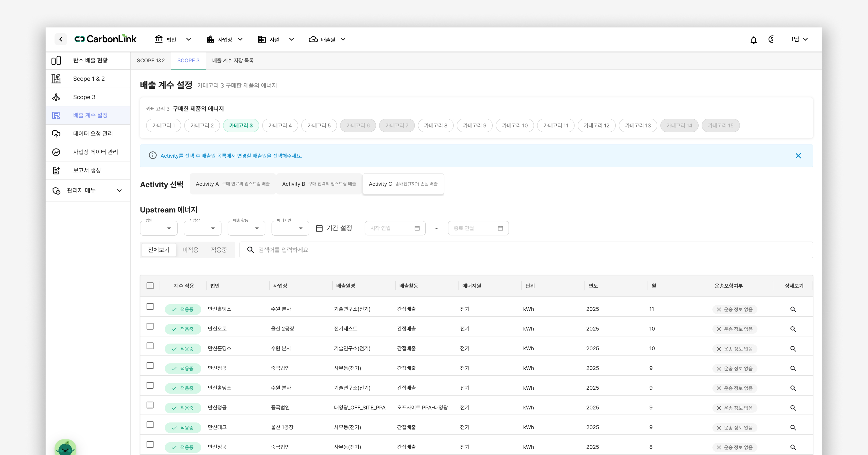Viewport: 868px width, 455px height.
Task: Open the green mascot chat helper
Action: (65, 447)
